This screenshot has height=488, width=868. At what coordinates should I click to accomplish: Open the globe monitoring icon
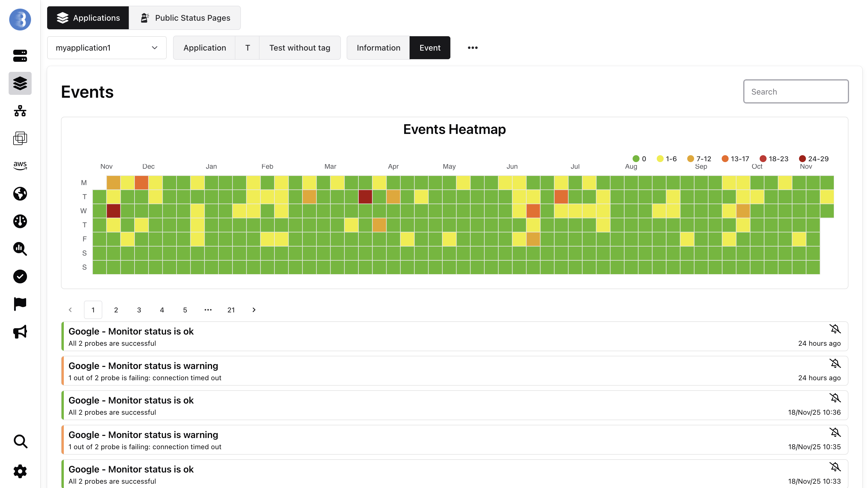click(x=20, y=193)
